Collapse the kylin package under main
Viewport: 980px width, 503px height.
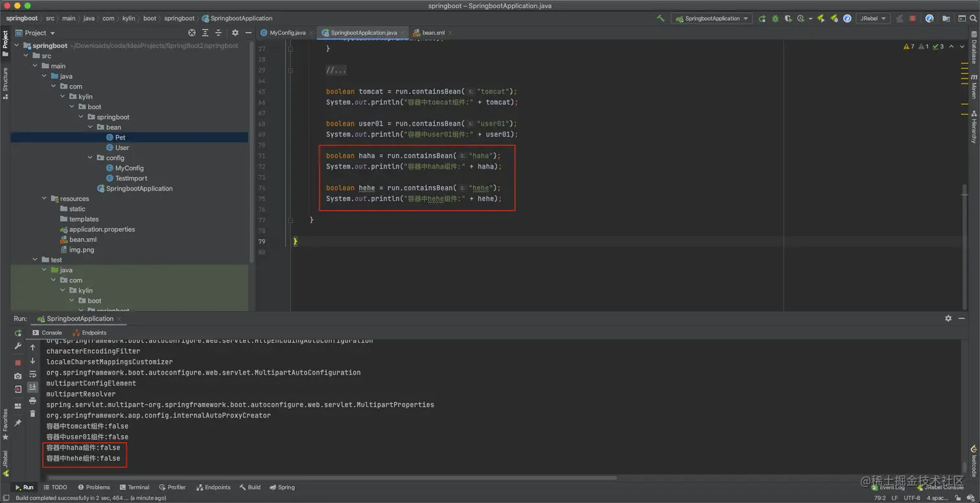[63, 97]
